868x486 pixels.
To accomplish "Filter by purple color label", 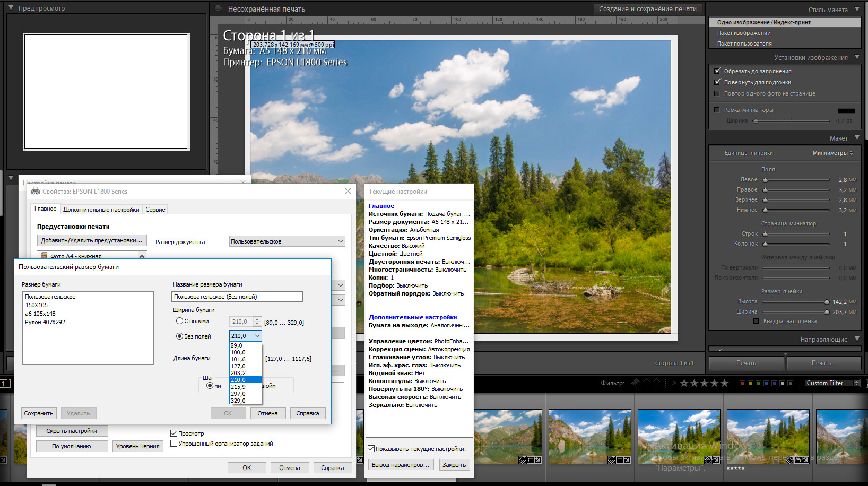I will (x=774, y=383).
